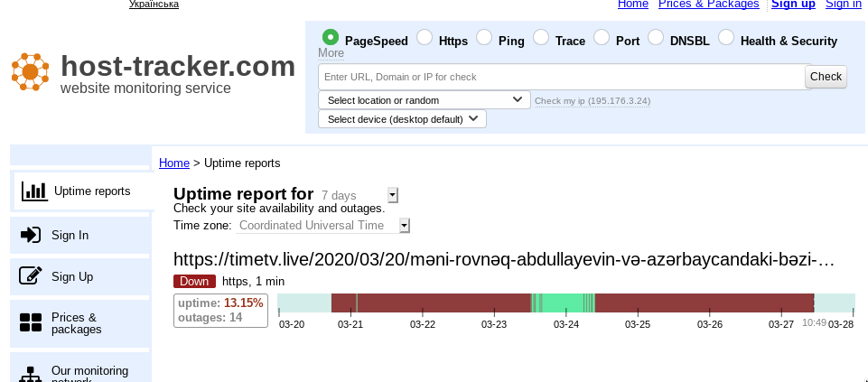The image size is (868, 382).
Task: Select the Https check option
Action: 425,37
